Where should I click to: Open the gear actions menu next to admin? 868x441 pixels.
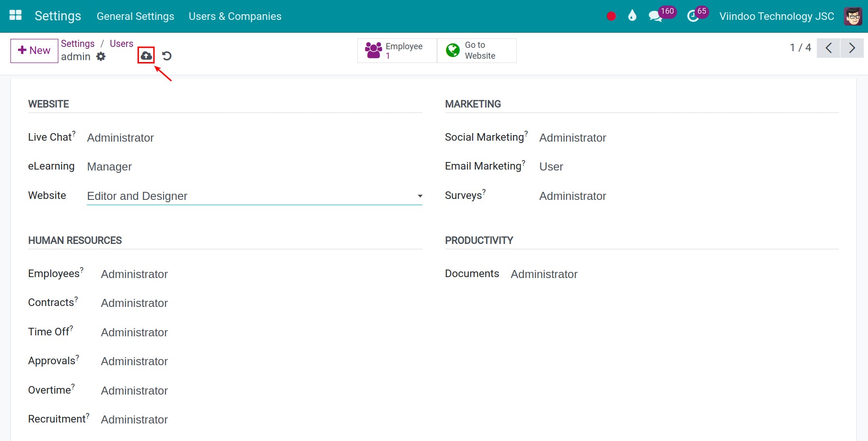pos(101,56)
